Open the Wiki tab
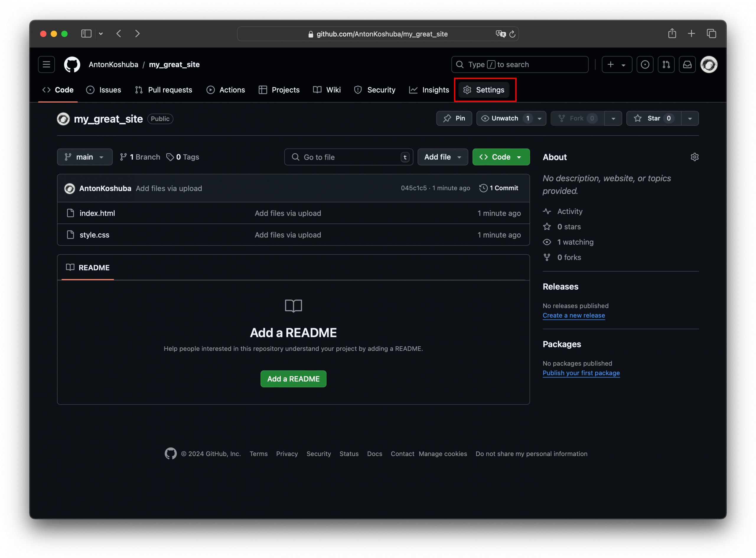 327,90
